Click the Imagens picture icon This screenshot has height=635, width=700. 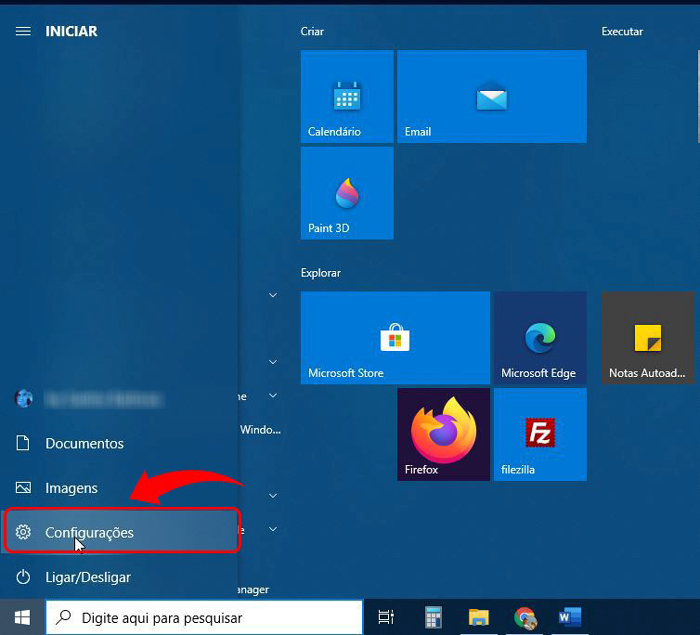[23, 488]
